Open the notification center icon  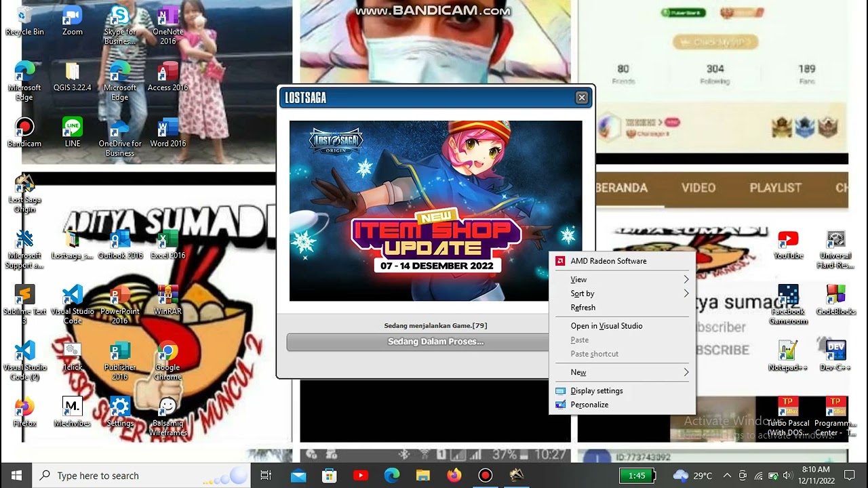849,475
